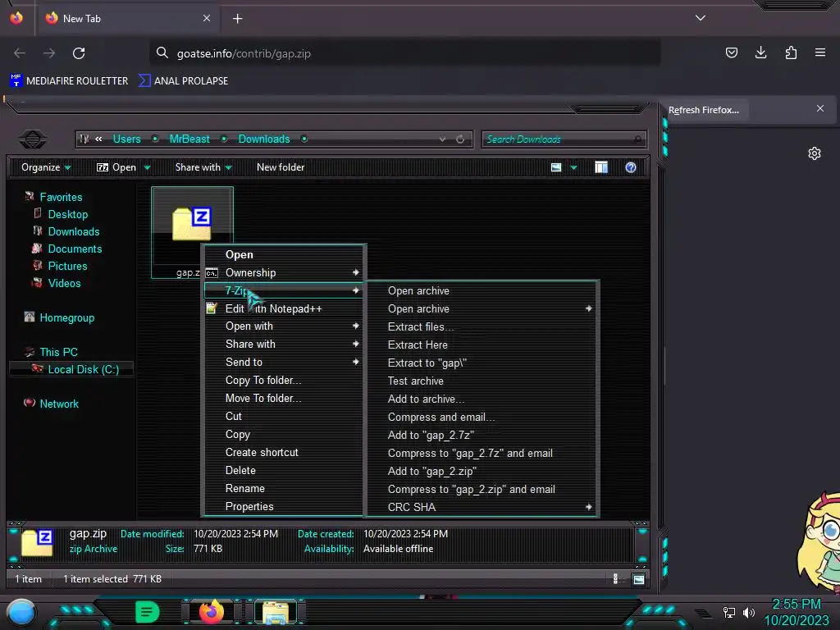Click the Firefox back arrow
The height and width of the screenshot is (630, 840).
click(20, 53)
